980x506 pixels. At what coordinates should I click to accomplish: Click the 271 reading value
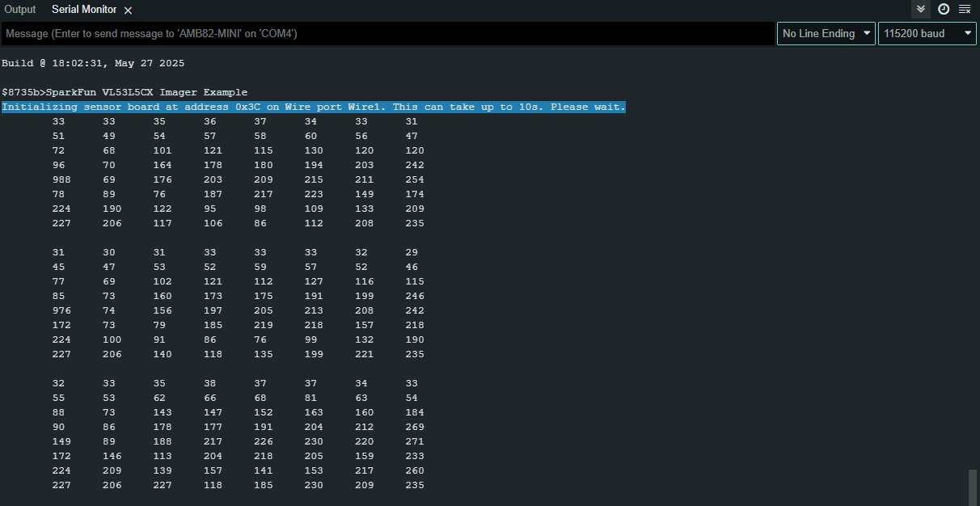[x=415, y=441]
